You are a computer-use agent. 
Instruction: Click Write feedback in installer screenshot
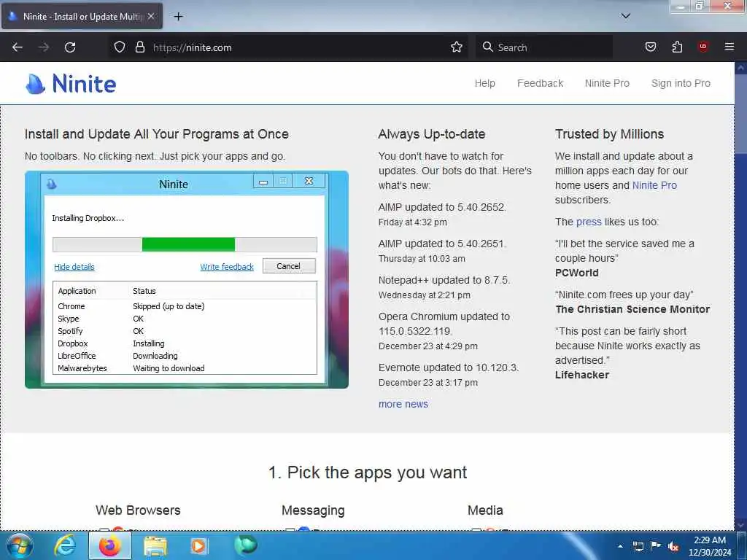(x=227, y=267)
